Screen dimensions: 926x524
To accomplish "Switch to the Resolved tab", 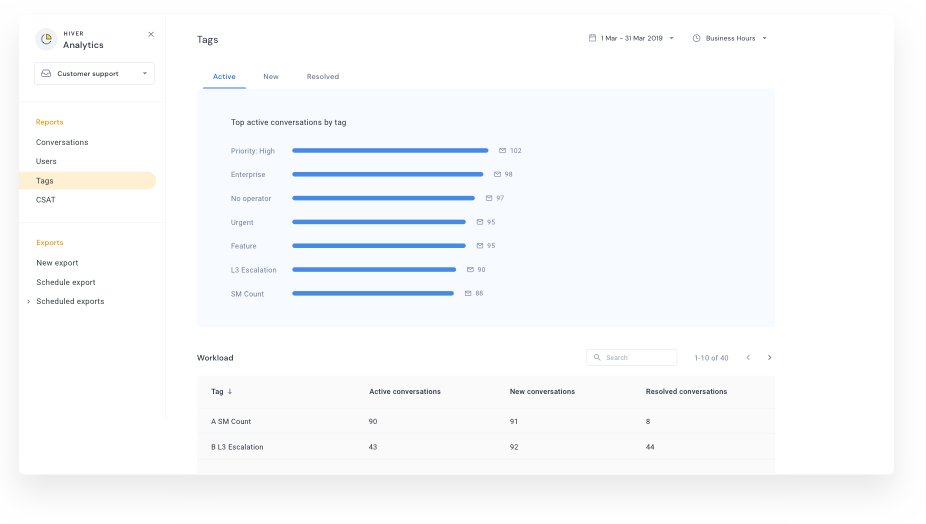I will tap(323, 77).
